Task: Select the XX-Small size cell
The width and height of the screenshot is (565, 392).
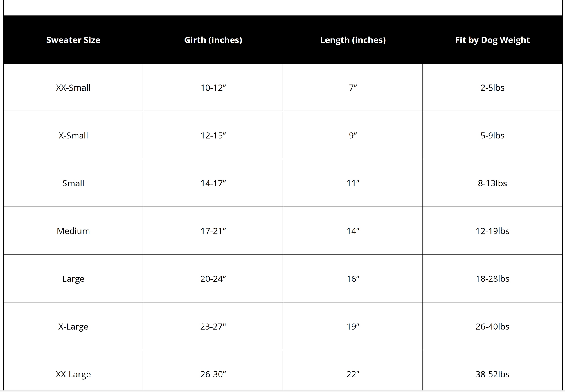Action: pyautogui.click(x=73, y=88)
